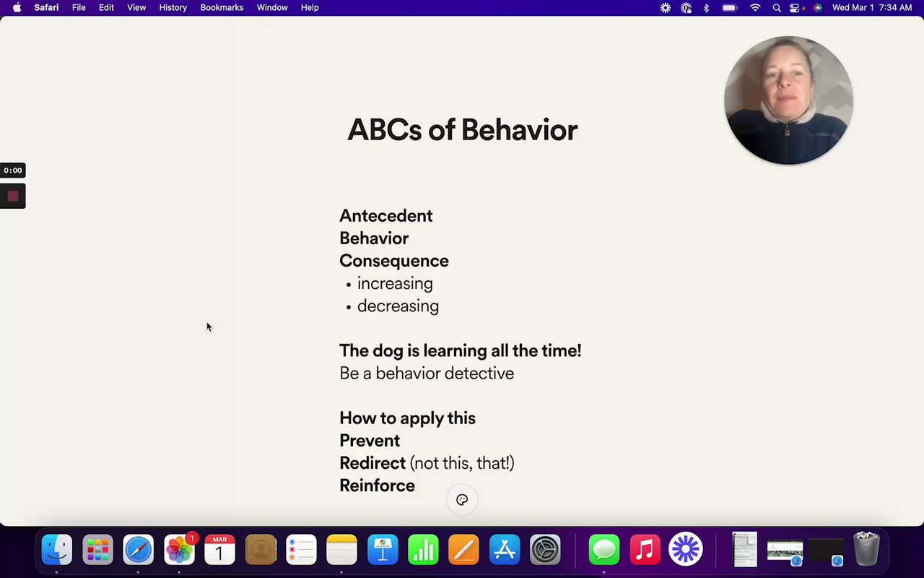Open System Settings gear in the dock

coord(545,550)
